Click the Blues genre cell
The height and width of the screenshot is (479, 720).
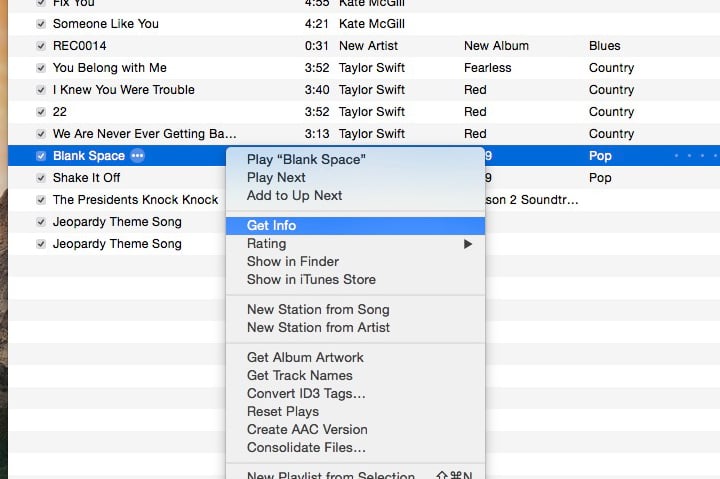click(x=605, y=46)
